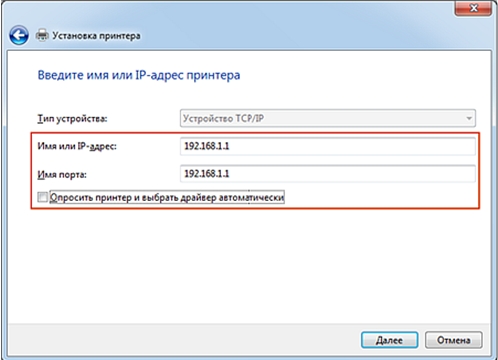Focus the "Имя или IP-адрес" input field
The image size is (498, 360).
328,146
